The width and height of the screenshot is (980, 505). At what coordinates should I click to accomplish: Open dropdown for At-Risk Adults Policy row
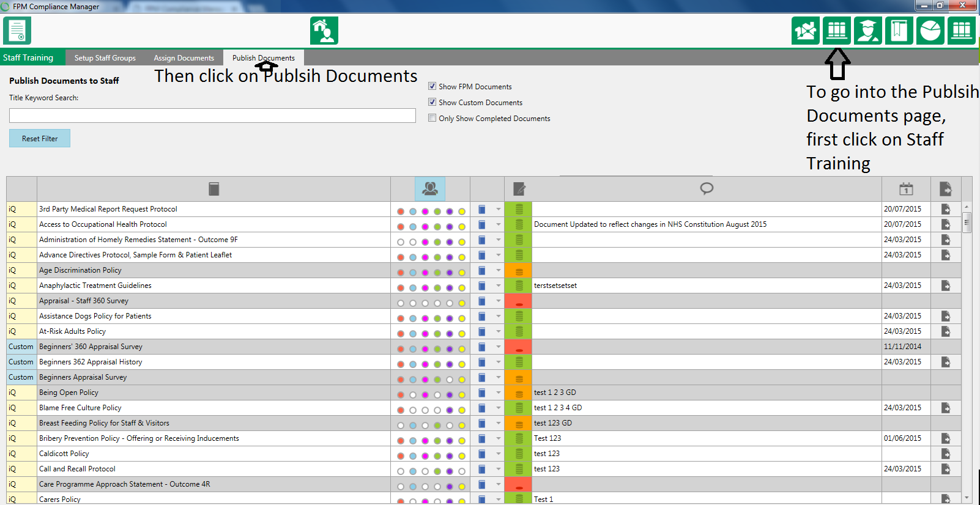[498, 331]
